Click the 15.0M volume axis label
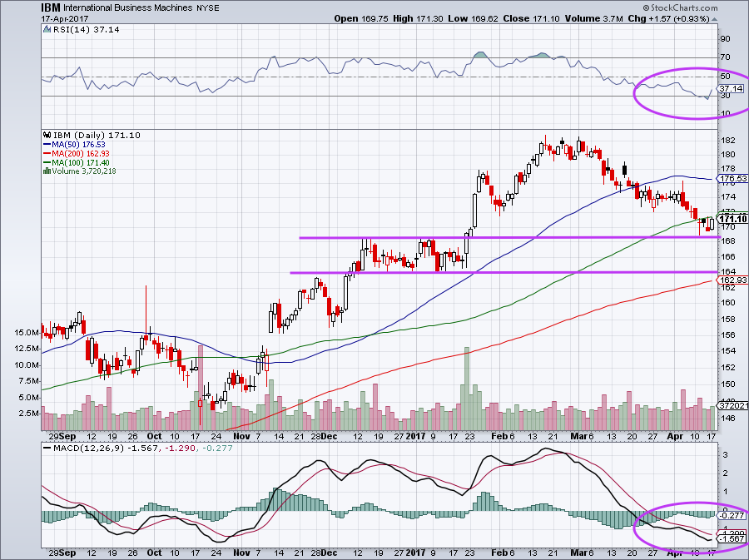Viewport: 749px width, 560px height. point(27,332)
